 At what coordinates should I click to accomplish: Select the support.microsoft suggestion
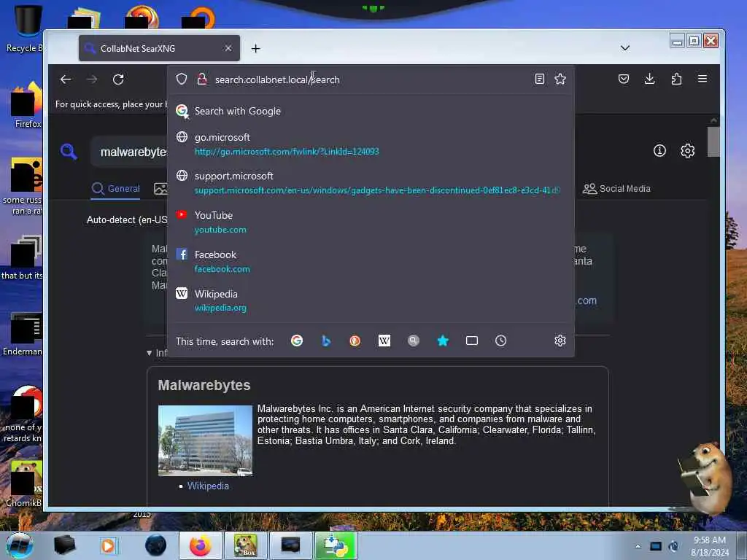pyautogui.click(x=371, y=183)
